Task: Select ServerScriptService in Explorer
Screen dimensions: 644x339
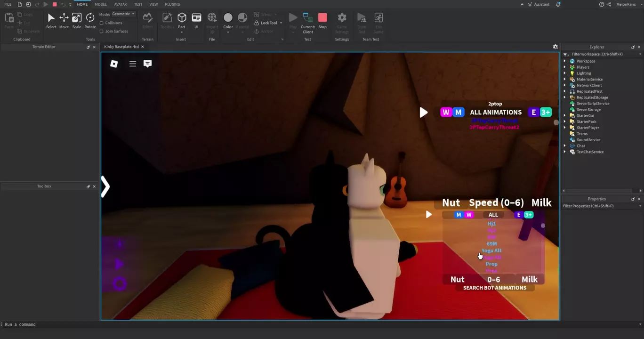Action: coord(593,104)
